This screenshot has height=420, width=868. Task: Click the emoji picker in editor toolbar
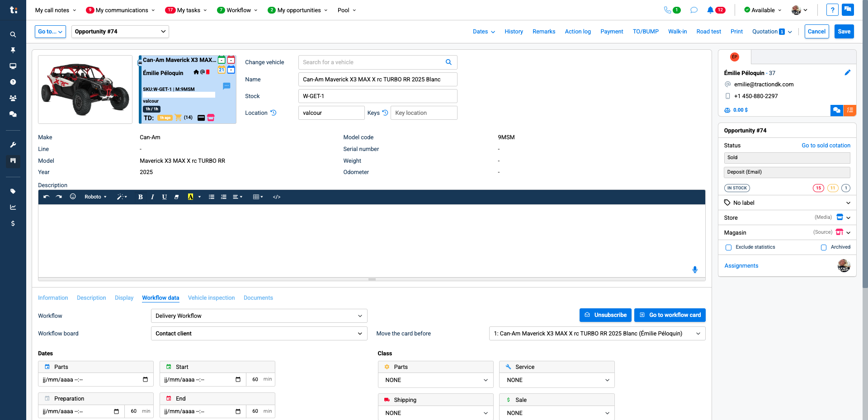pos(73,197)
